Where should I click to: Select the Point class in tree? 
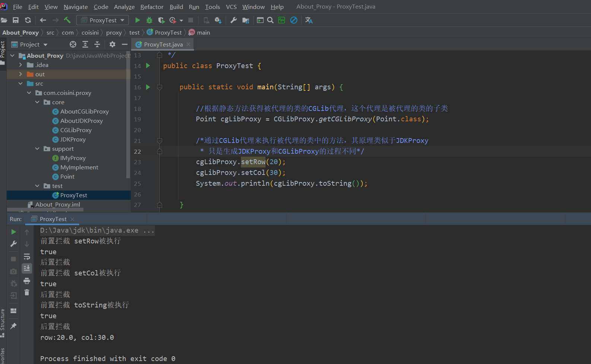pos(67,176)
